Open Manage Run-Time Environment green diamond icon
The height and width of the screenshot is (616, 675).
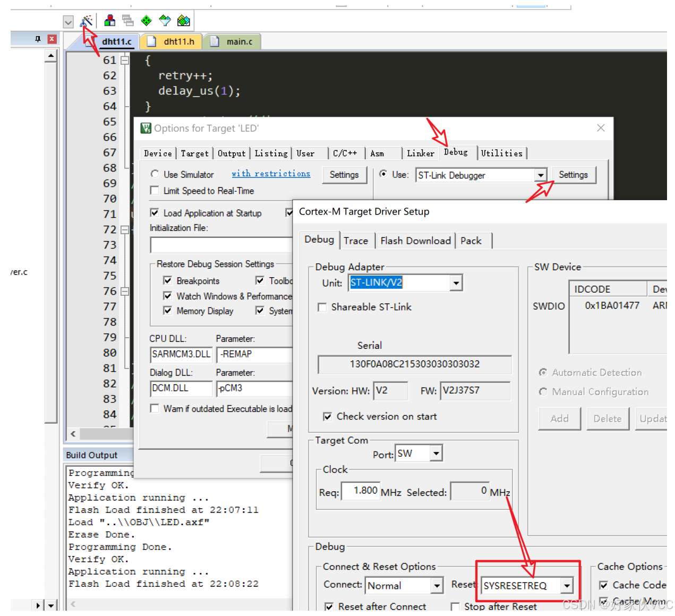pos(146,21)
